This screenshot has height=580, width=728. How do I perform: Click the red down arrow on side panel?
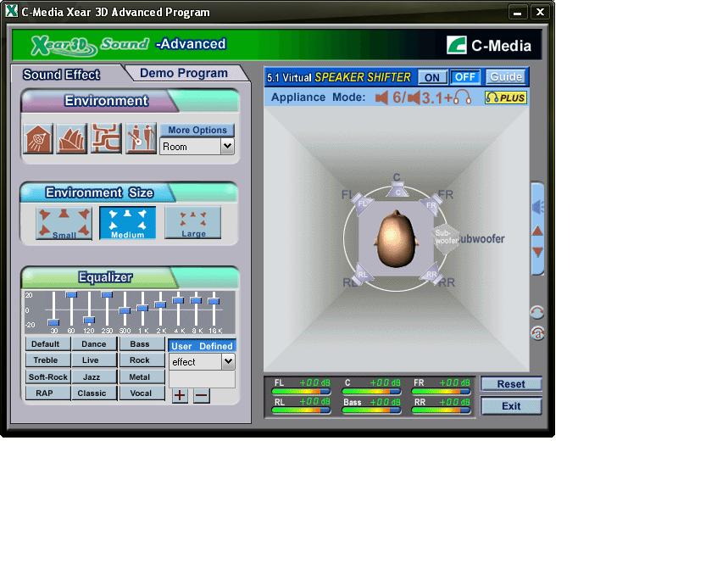click(x=537, y=252)
